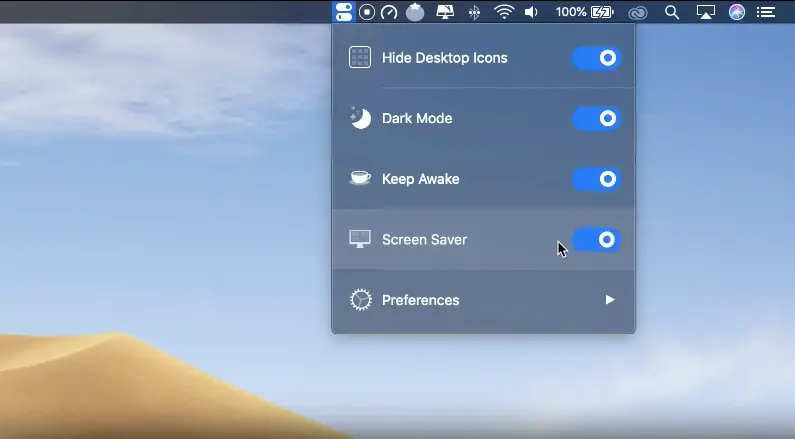This screenshot has height=439, width=795.
Task: Click the AirPlay display icon
Action: [706, 12]
